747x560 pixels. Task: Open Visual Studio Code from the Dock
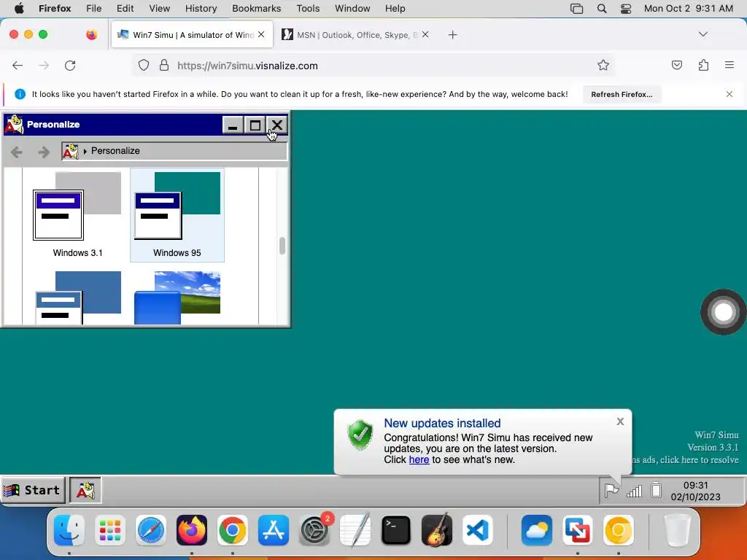477,530
